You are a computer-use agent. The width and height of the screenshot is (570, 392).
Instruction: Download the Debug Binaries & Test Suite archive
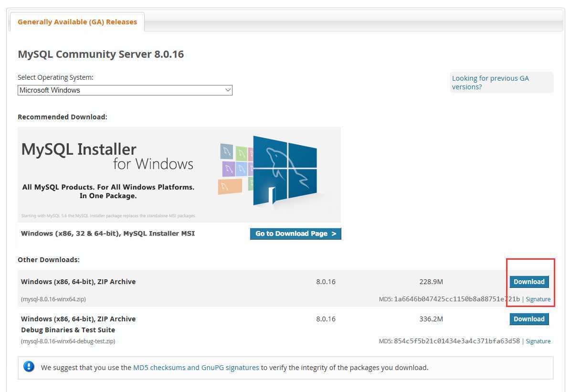529,319
